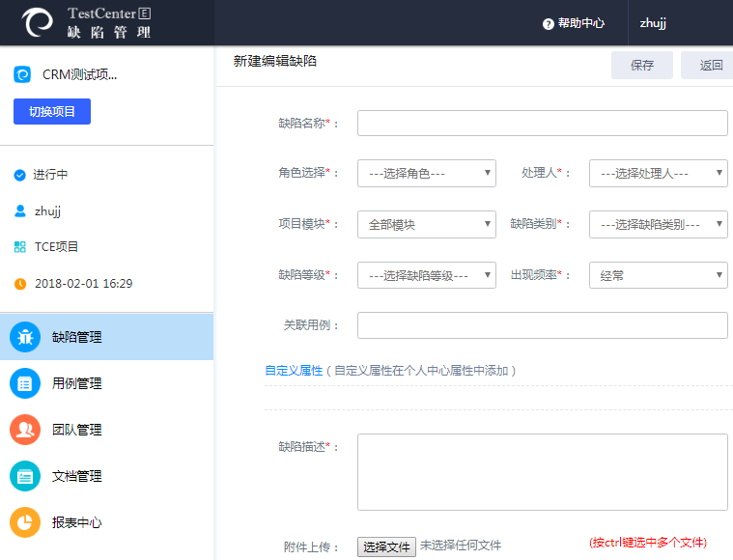Viewport: 733px width, 560px height.
Task: Select the 缺陷等级 dropdown
Action: 426,275
